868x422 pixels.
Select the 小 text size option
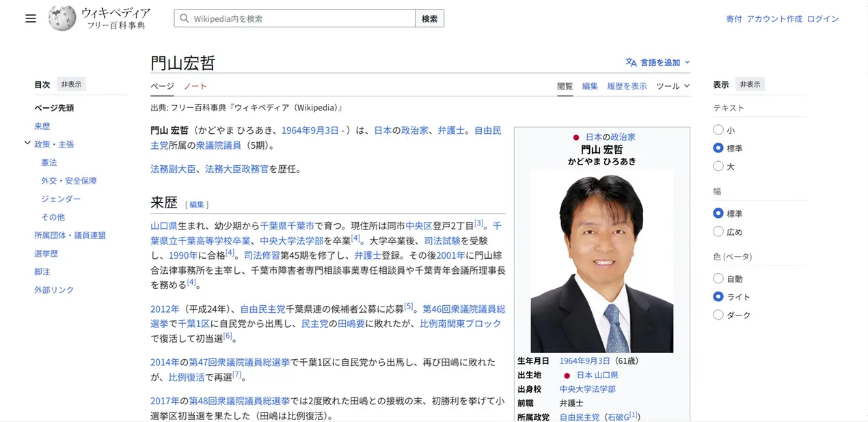point(718,130)
